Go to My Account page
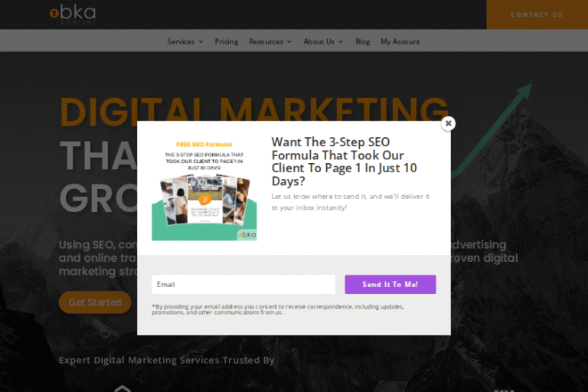 coord(400,41)
